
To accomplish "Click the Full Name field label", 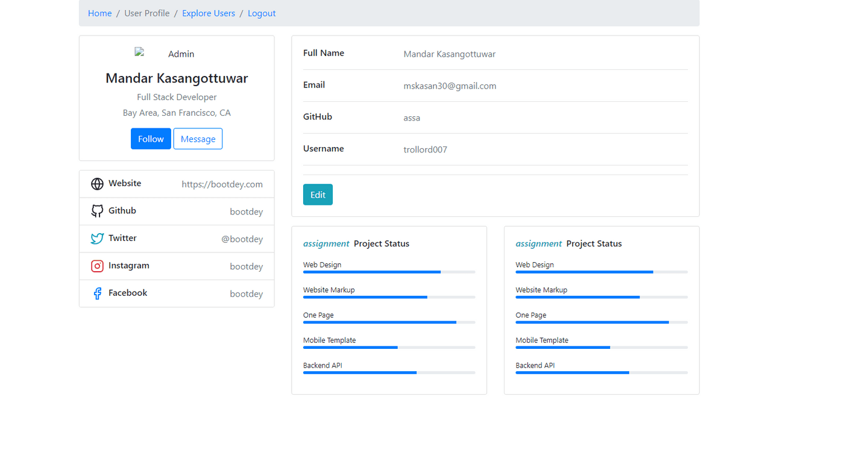I will [x=324, y=53].
